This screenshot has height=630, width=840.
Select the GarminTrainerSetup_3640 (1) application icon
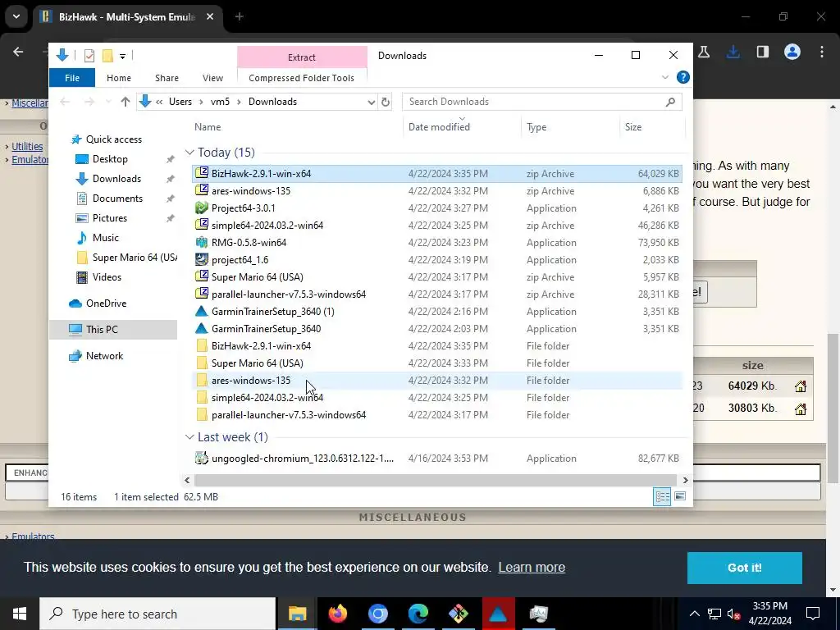click(202, 311)
